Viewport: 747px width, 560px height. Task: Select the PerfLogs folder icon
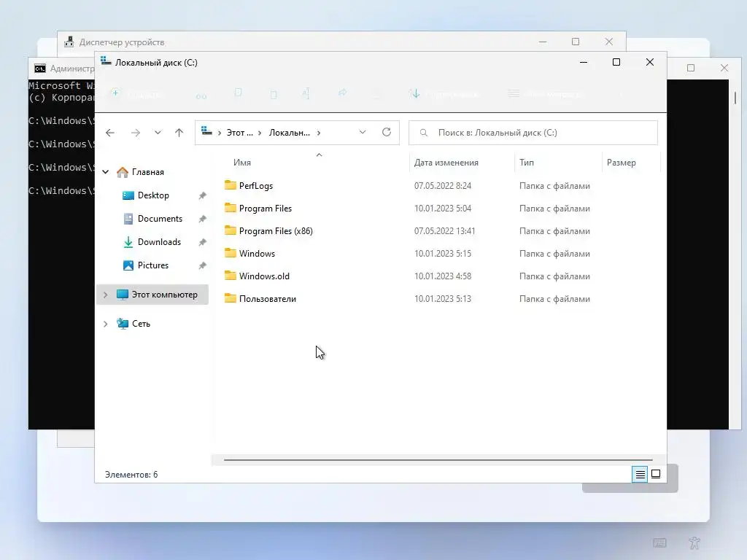click(231, 185)
